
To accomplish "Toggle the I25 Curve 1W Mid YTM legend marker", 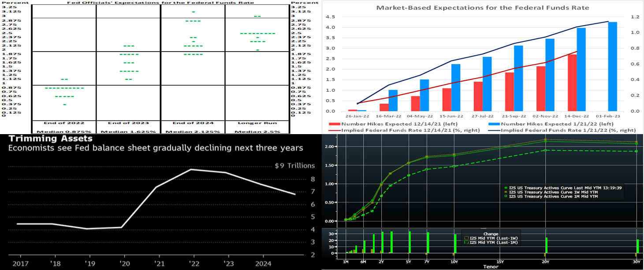I will (505, 192).
